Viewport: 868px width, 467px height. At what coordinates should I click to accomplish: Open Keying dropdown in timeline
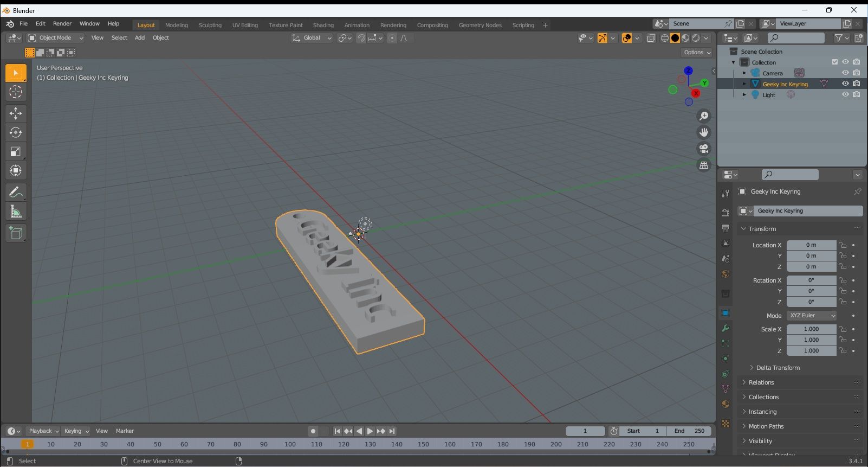pos(76,431)
